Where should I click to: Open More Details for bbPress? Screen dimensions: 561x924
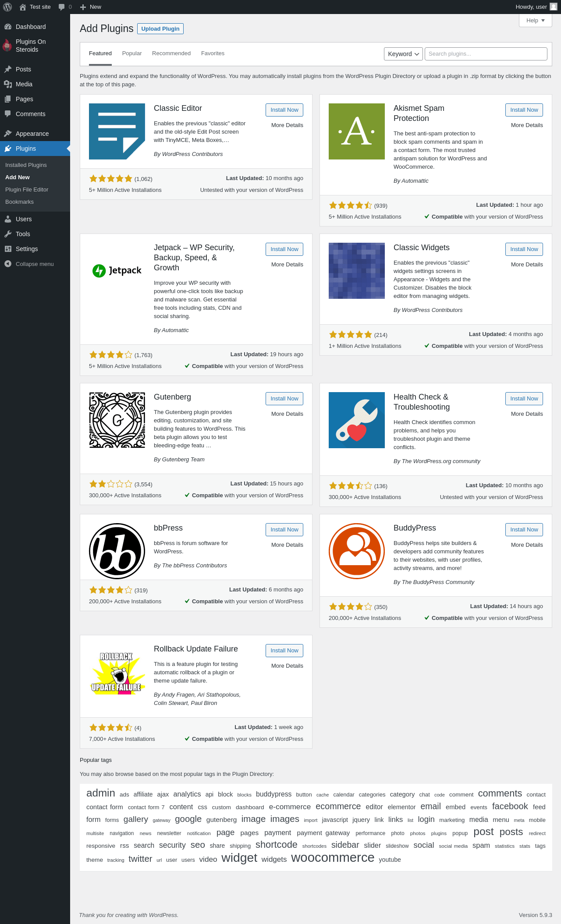point(287,545)
